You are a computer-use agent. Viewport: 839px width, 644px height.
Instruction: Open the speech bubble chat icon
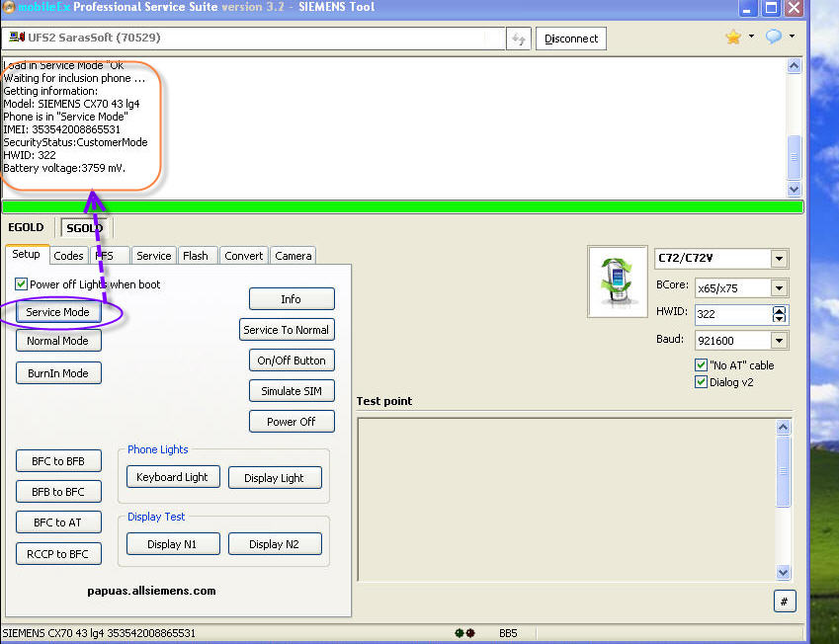point(774,37)
